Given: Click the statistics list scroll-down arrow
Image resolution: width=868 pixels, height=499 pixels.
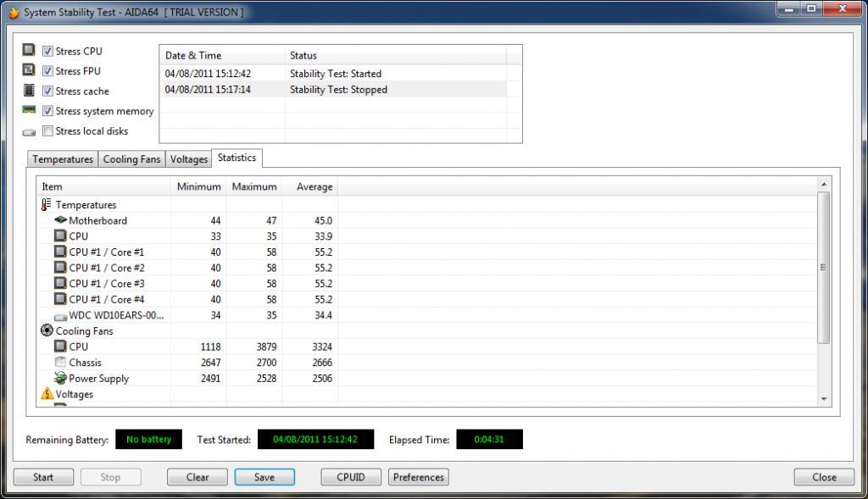Looking at the screenshot, I should coord(824,399).
